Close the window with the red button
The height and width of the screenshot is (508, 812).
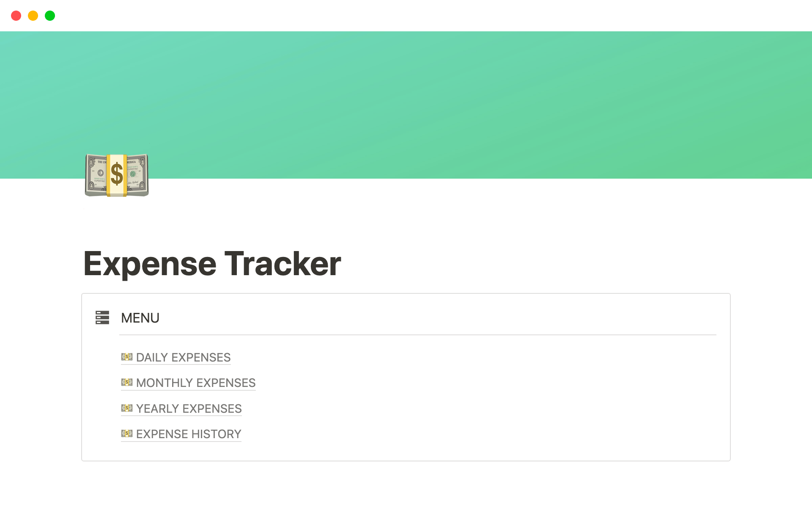[x=16, y=16]
